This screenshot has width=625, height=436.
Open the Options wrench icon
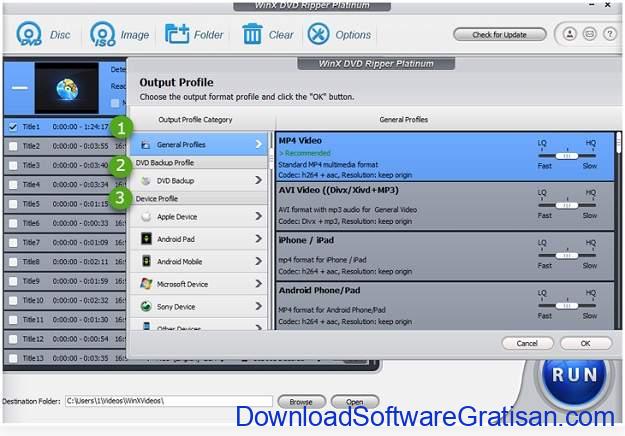click(318, 35)
